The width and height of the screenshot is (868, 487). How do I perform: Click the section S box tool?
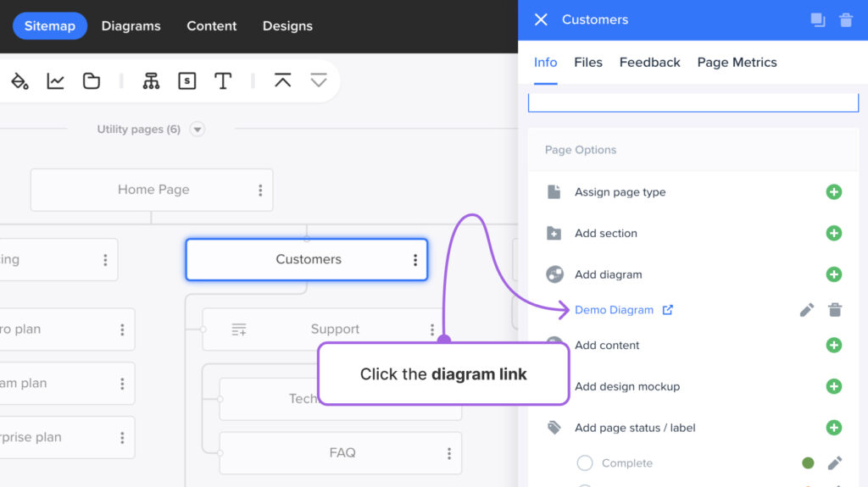click(187, 81)
